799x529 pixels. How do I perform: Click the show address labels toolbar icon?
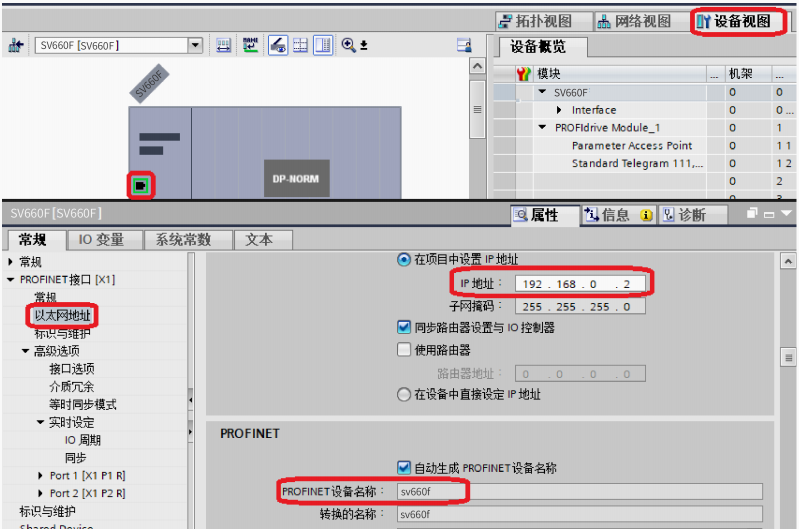pos(223,45)
